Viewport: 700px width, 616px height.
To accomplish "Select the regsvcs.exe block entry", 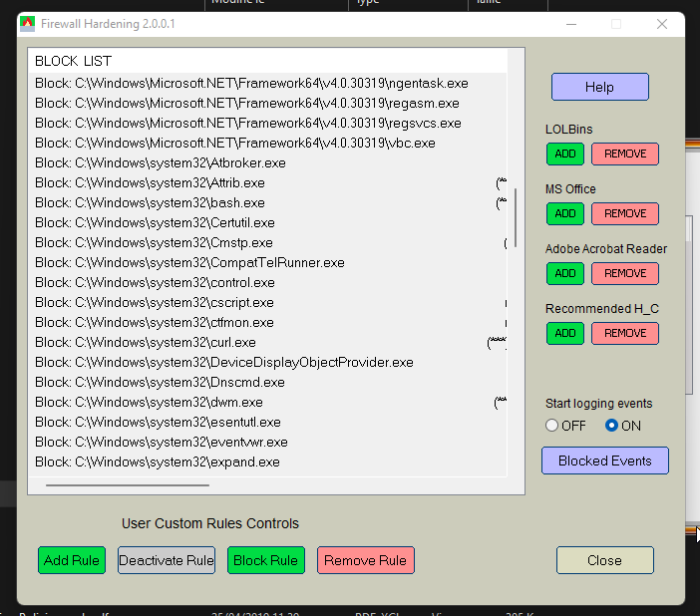I will (x=267, y=124).
